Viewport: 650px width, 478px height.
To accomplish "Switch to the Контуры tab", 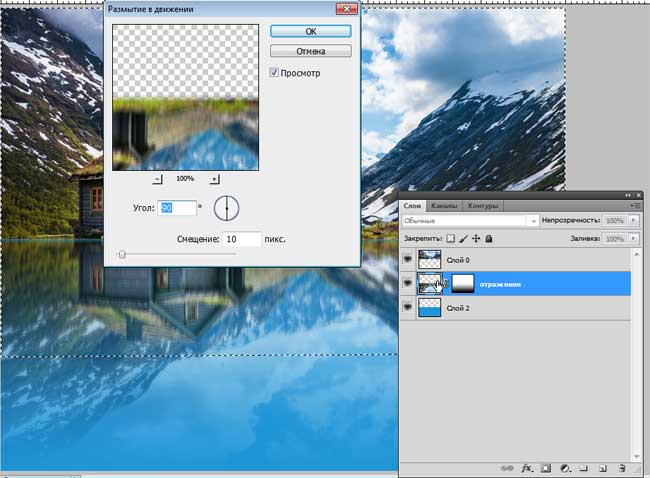I will click(x=483, y=206).
